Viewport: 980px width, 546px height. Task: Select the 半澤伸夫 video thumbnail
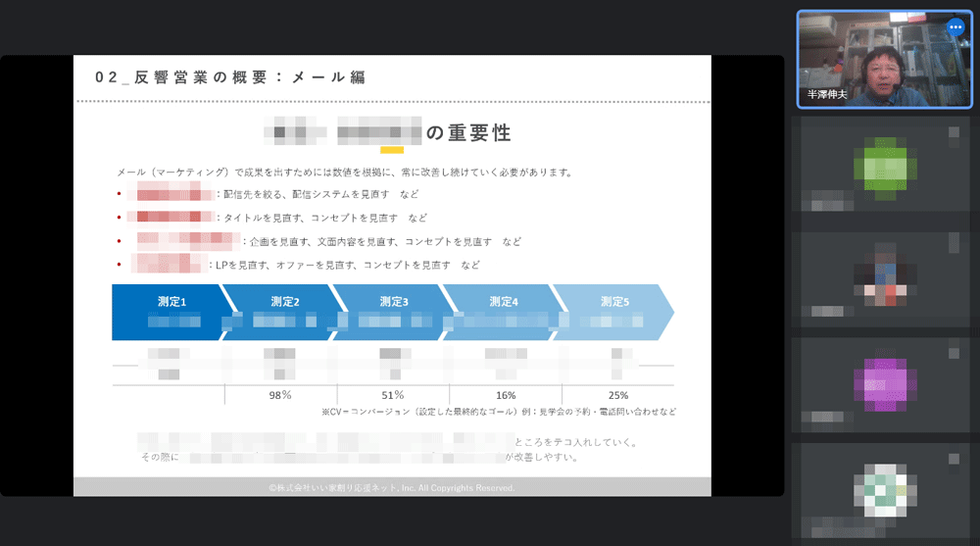(x=886, y=58)
